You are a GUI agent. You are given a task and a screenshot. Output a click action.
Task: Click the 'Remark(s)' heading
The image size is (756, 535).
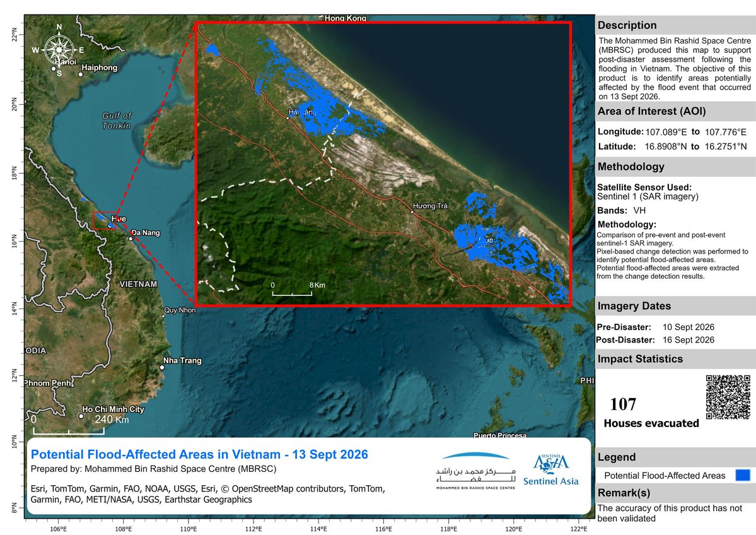[x=624, y=493]
